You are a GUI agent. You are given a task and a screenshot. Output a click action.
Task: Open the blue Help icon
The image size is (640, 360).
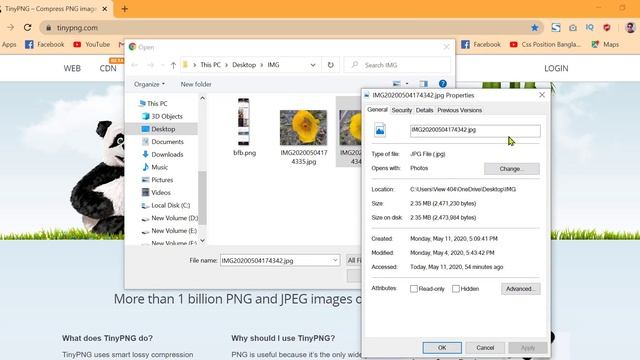[442, 84]
